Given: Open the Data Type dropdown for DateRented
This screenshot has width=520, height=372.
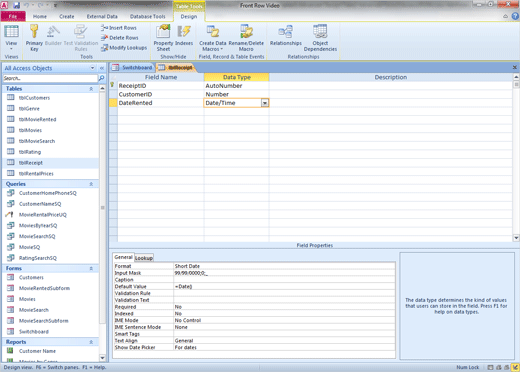Looking at the screenshot, I should point(265,103).
